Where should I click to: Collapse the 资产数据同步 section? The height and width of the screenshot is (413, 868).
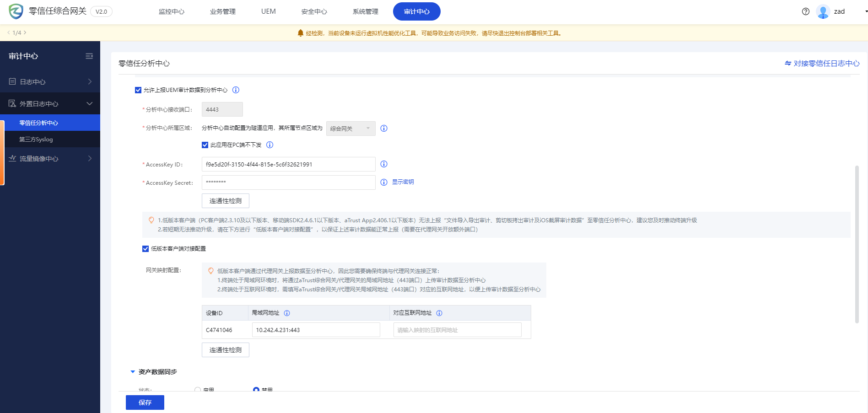tap(133, 372)
